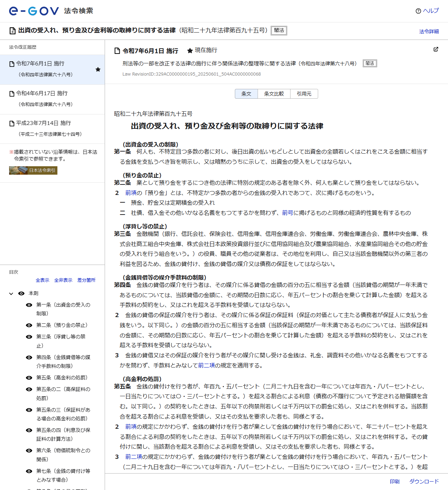Click the 閣法 badge beside the law title

click(279, 30)
